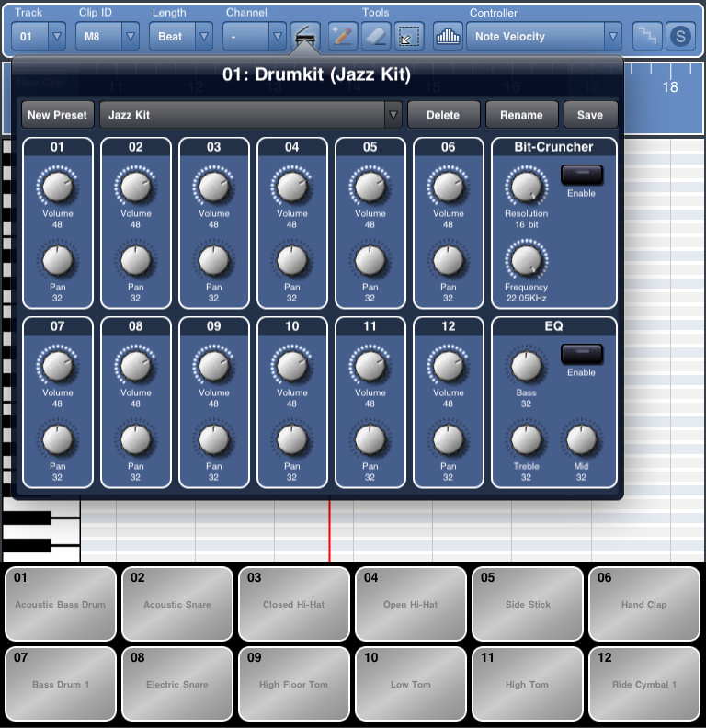The height and width of the screenshot is (728, 706).
Task: Adjust the Bit-Cruncher Frequency knob
Action: pos(526,260)
